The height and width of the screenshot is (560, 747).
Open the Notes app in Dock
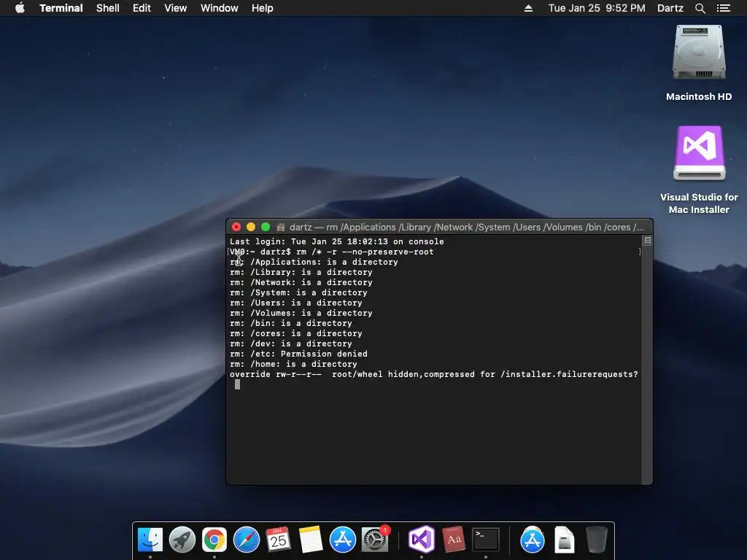(x=311, y=540)
